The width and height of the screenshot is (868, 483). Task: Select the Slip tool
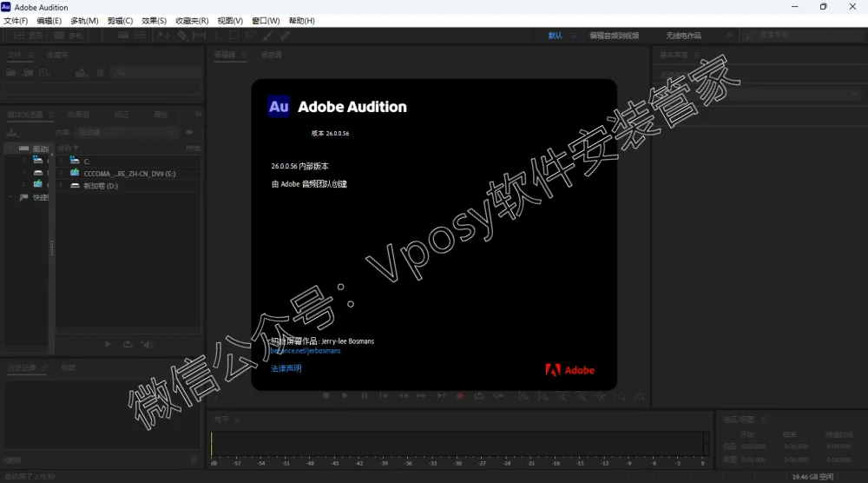point(200,36)
